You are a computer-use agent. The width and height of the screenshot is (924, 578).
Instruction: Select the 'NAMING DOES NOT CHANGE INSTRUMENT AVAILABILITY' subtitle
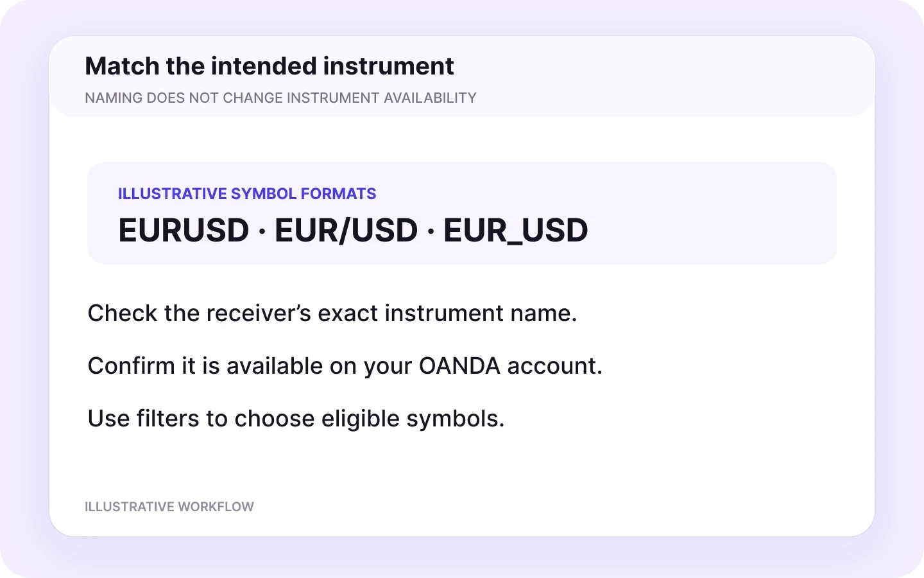click(x=280, y=98)
